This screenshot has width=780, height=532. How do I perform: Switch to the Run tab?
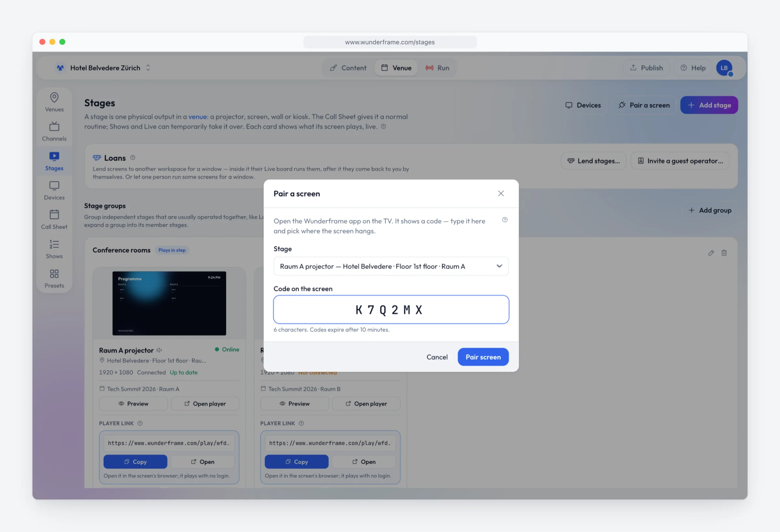point(437,68)
